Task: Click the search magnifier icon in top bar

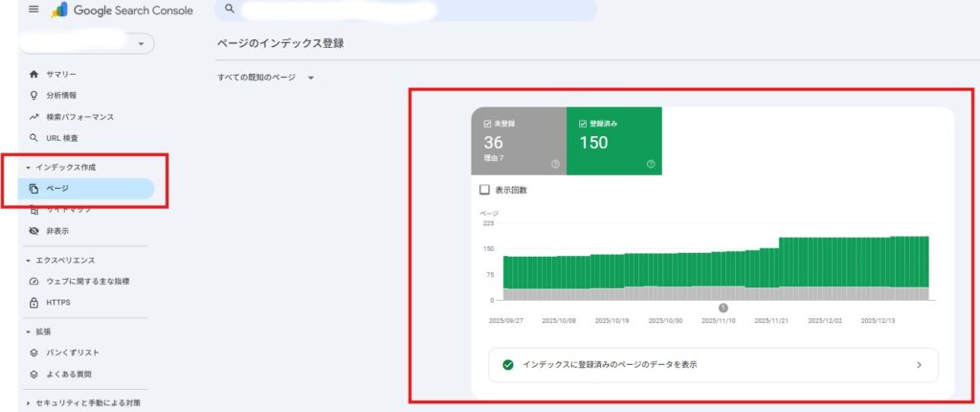Action: coord(231,10)
